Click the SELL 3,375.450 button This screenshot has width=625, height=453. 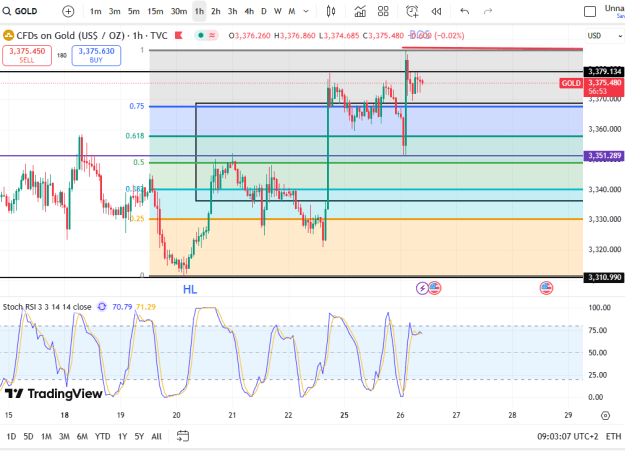(27, 55)
